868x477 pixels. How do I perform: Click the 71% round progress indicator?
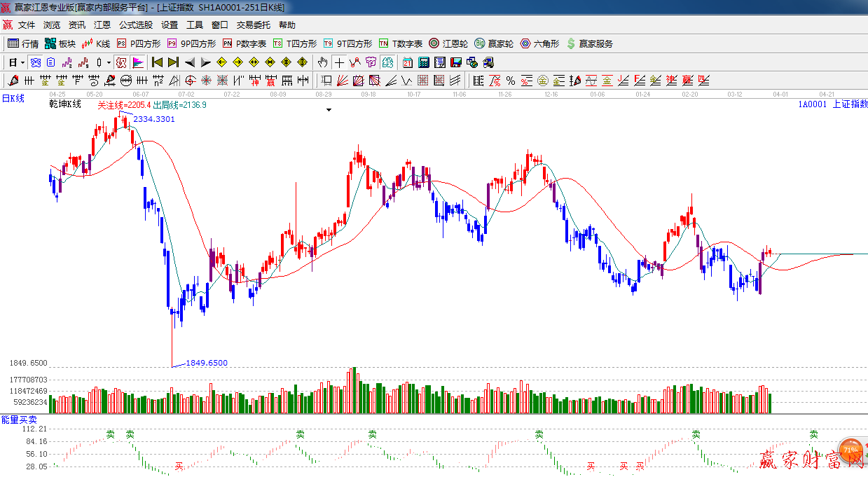click(850, 450)
